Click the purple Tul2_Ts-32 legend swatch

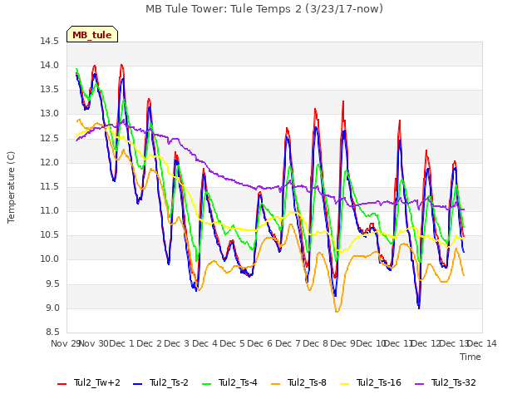click(420, 383)
